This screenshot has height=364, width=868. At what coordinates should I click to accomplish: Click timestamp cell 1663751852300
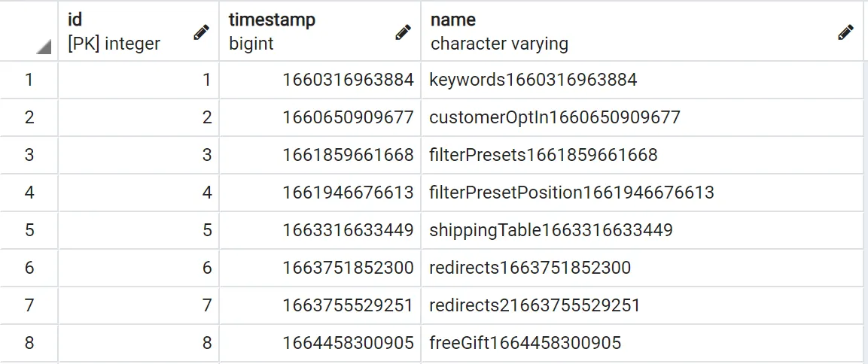click(348, 268)
